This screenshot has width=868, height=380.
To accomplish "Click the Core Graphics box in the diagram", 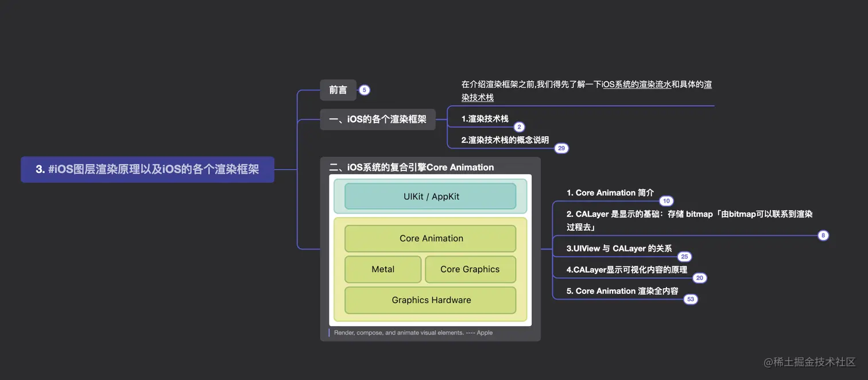I will tap(470, 269).
